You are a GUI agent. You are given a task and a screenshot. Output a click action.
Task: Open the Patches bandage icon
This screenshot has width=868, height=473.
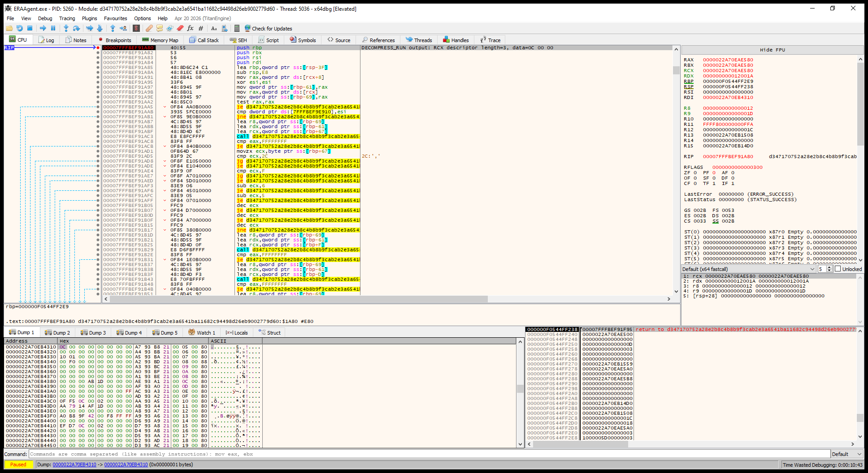point(149,28)
